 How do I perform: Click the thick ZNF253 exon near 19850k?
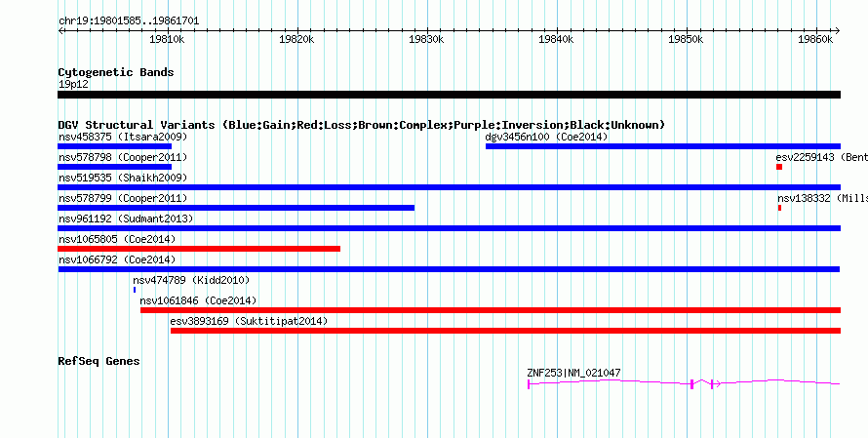pyautogui.click(x=692, y=384)
